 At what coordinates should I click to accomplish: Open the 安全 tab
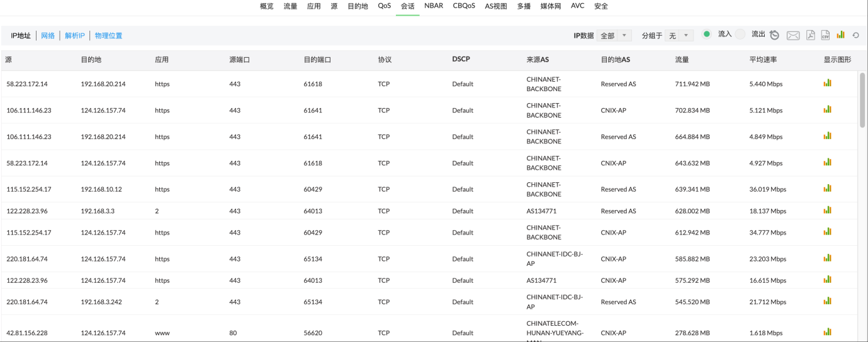(601, 6)
